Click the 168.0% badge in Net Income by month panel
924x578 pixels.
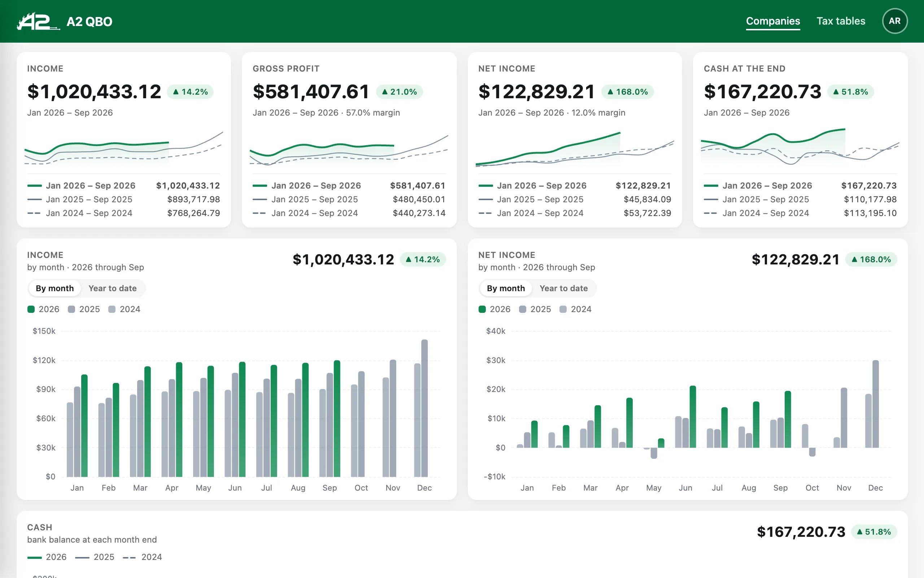pos(871,260)
